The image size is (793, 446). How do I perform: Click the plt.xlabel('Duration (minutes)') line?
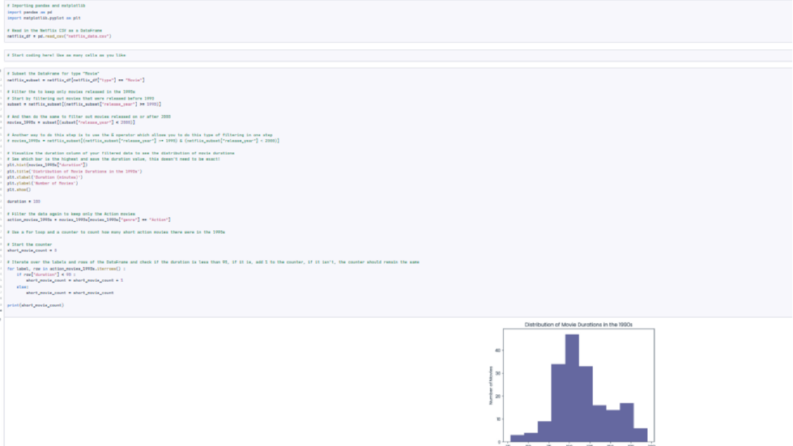point(45,177)
